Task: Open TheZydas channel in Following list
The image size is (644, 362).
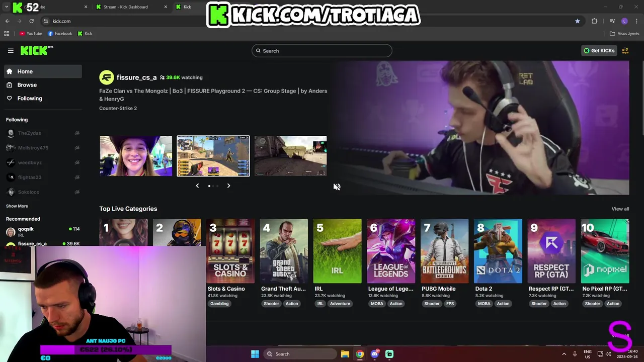Action: (x=29, y=133)
